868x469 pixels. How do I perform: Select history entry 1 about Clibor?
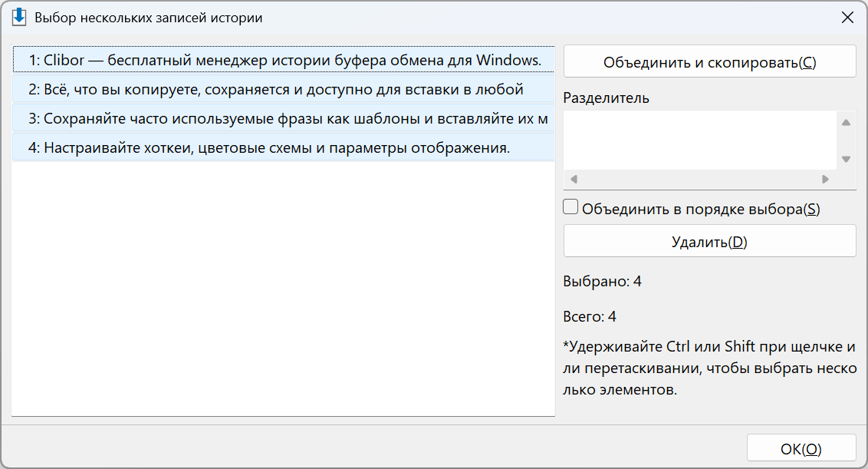284,60
